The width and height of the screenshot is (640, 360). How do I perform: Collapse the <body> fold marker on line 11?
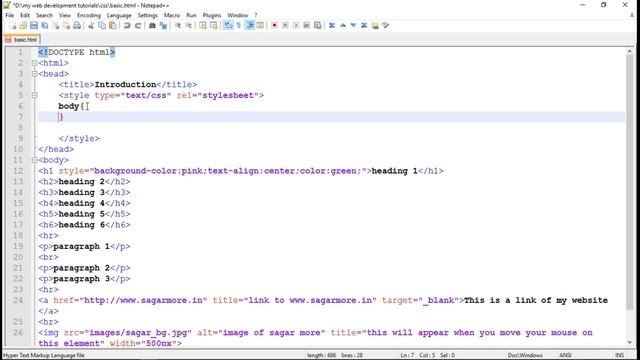(35, 160)
